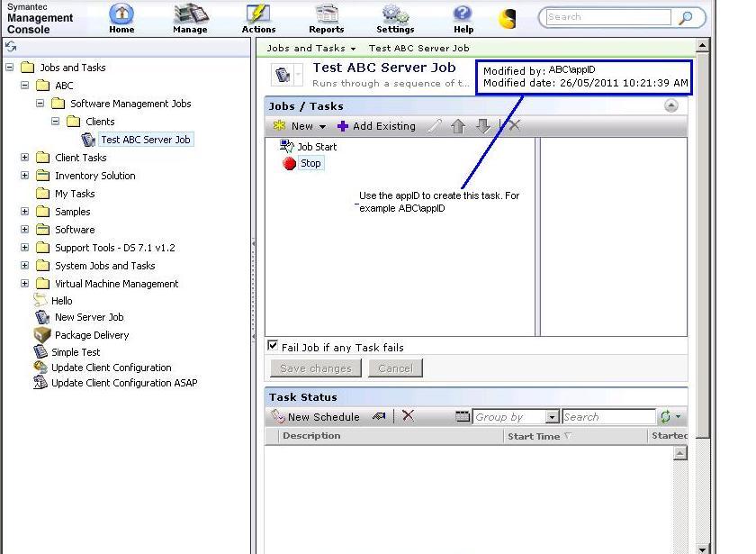Click the red Stop sign icon
This screenshot has height=554, width=756.
289,164
